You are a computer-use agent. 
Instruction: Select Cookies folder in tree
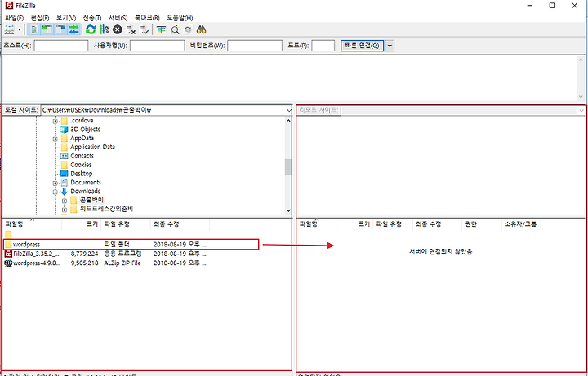(81, 165)
